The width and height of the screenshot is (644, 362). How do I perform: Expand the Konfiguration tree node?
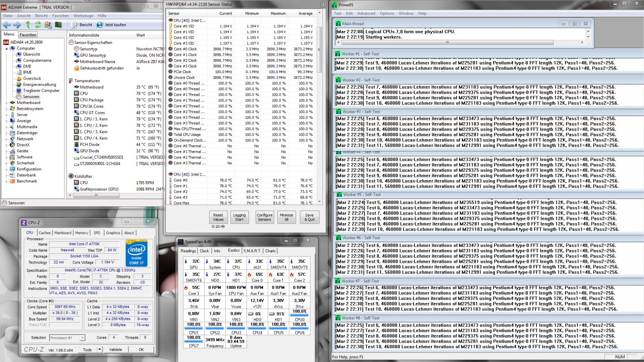click(x=6, y=169)
